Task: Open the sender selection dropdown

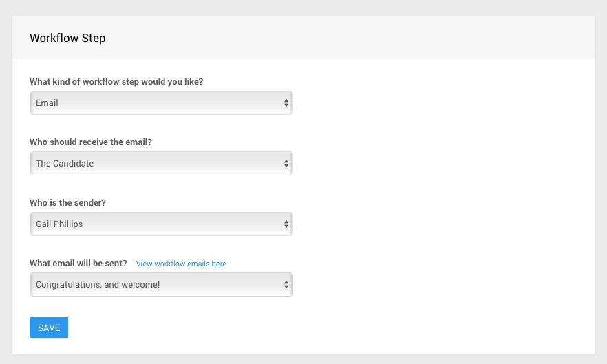Action: [x=161, y=224]
